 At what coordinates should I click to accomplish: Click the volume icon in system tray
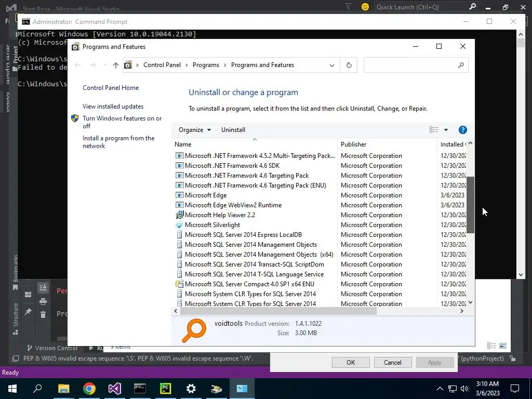464,389
